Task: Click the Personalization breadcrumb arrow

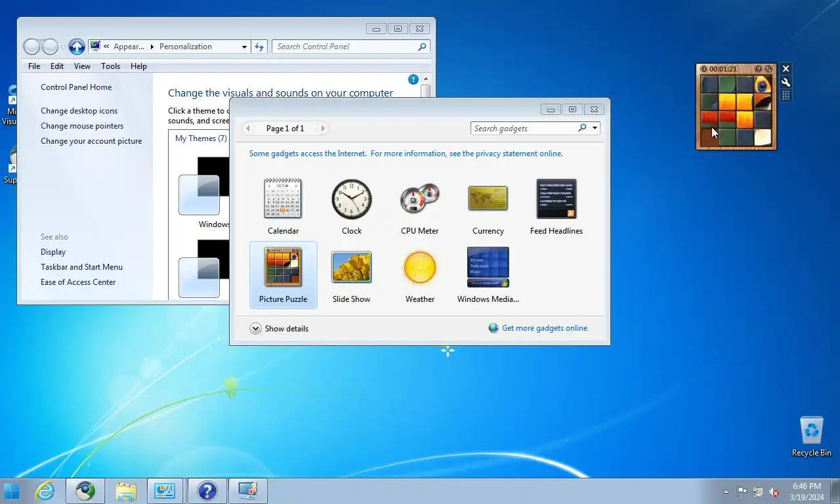Action: (x=152, y=47)
